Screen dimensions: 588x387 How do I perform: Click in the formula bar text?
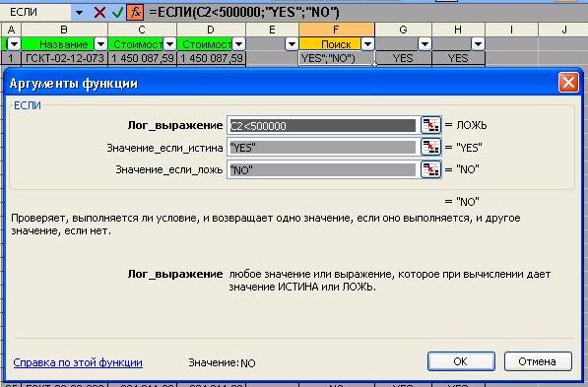coord(244,12)
